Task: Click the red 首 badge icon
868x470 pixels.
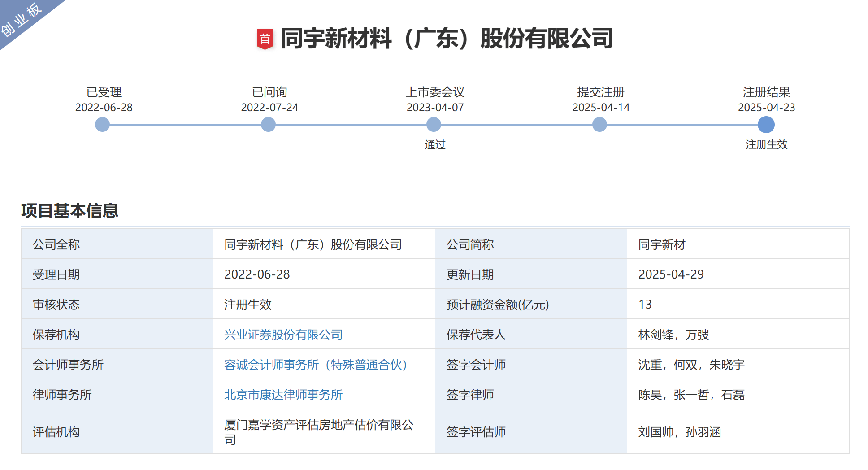Action: [265, 39]
